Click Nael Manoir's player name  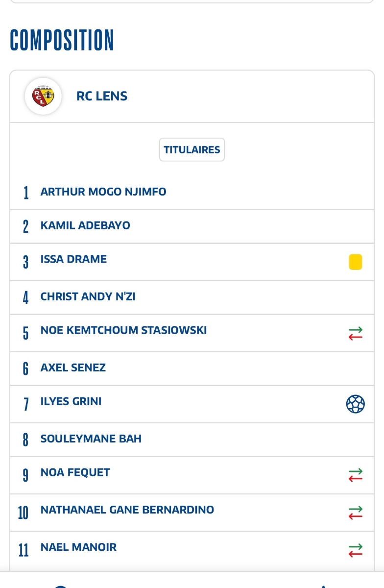[78, 547]
